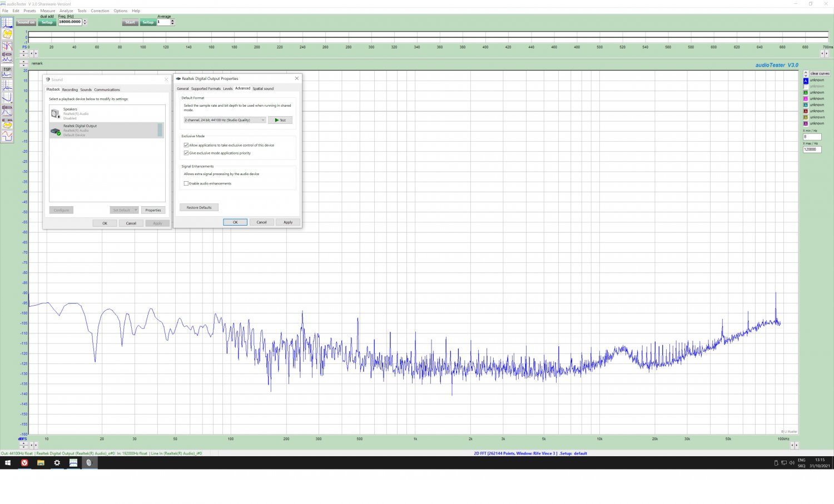Click the Freq. (Hz) spinner arrows

point(85,22)
